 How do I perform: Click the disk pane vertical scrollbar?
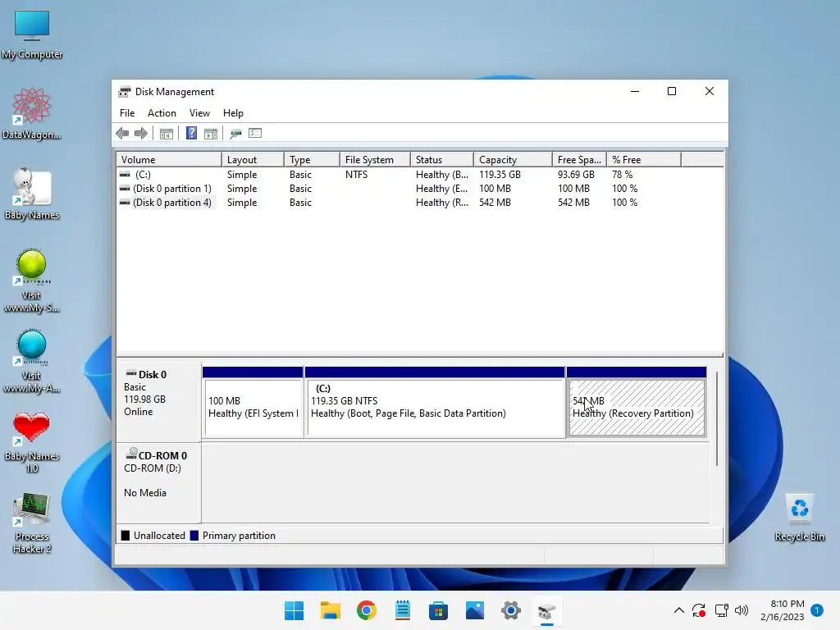click(x=717, y=419)
